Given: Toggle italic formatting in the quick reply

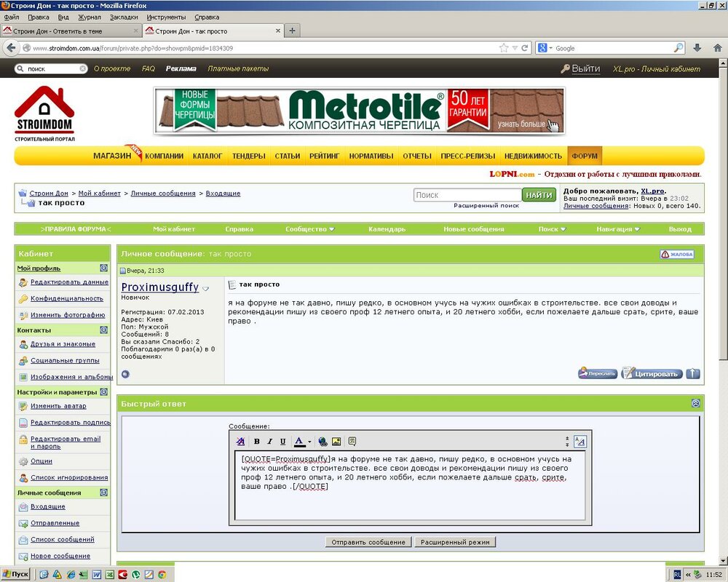Looking at the screenshot, I should (x=270, y=442).
